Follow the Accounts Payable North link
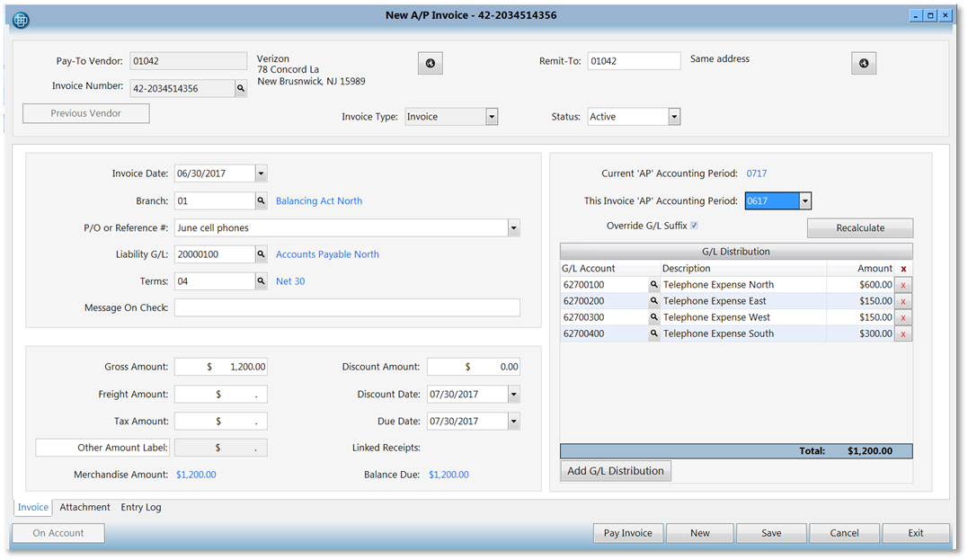 [327, 254]
